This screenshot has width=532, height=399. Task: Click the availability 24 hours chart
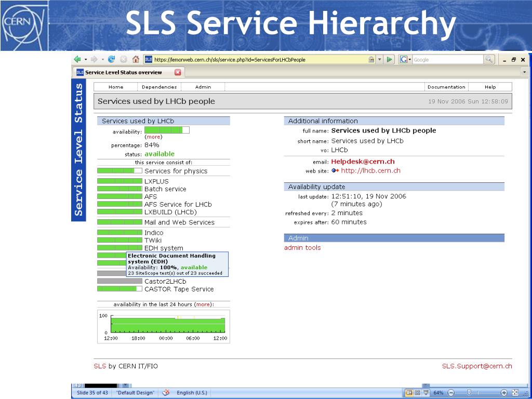point(164,326)
